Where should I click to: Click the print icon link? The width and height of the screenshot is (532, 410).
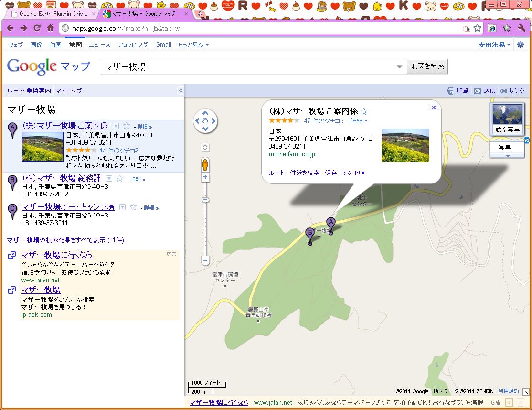[458, 91]
